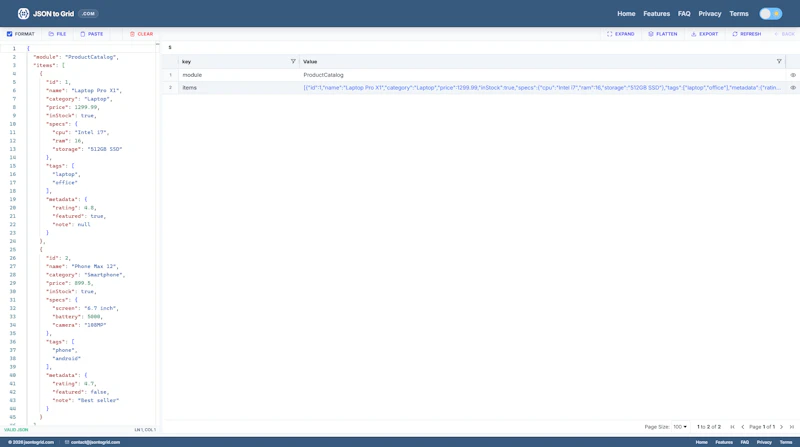This screenshot has width=800, height=447.
Task: Click the items JSON array value cell
Action: 542,88
